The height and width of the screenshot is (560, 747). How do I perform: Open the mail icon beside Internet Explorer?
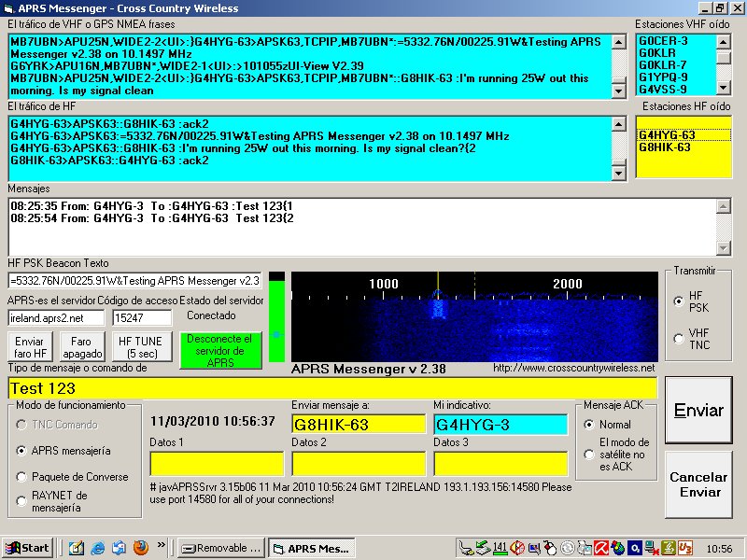tap(120, 548)
